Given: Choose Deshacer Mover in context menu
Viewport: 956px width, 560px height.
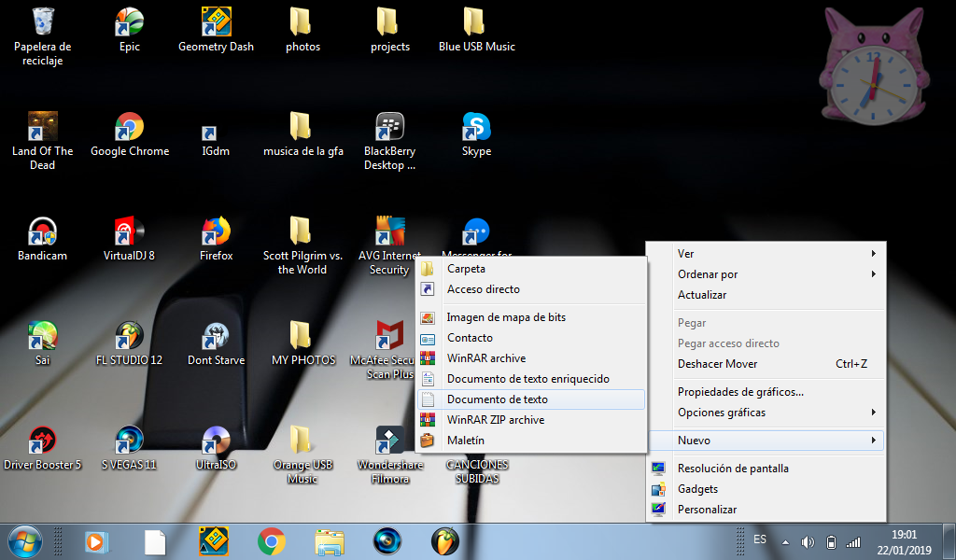Looking at the screenshot, I should (766, 364).
